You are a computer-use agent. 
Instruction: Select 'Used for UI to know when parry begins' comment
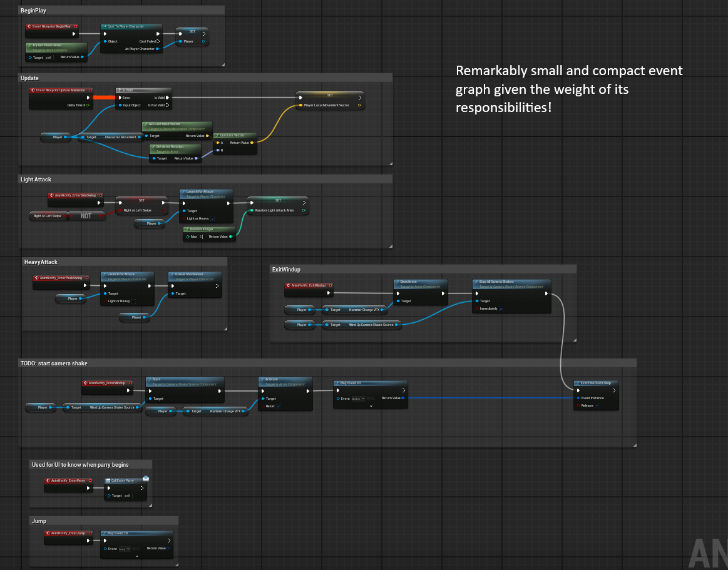[x=91, y=465]
